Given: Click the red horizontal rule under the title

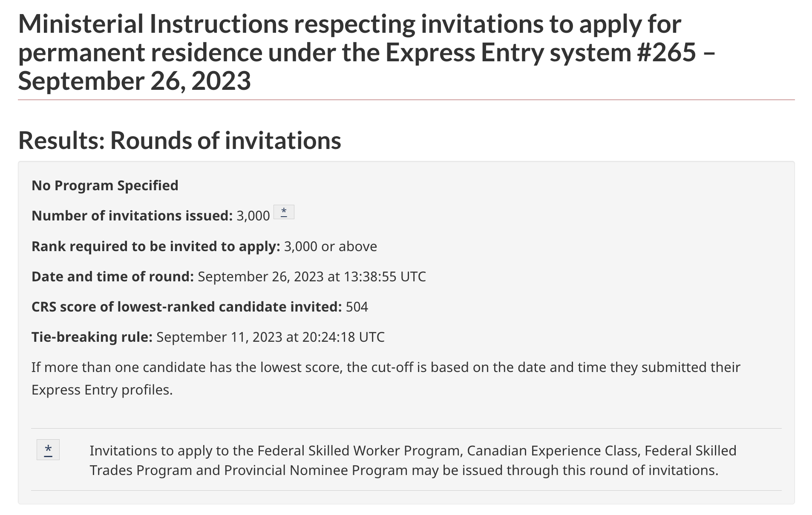Looking at the screenshot, I should click(x=406, y=100).
